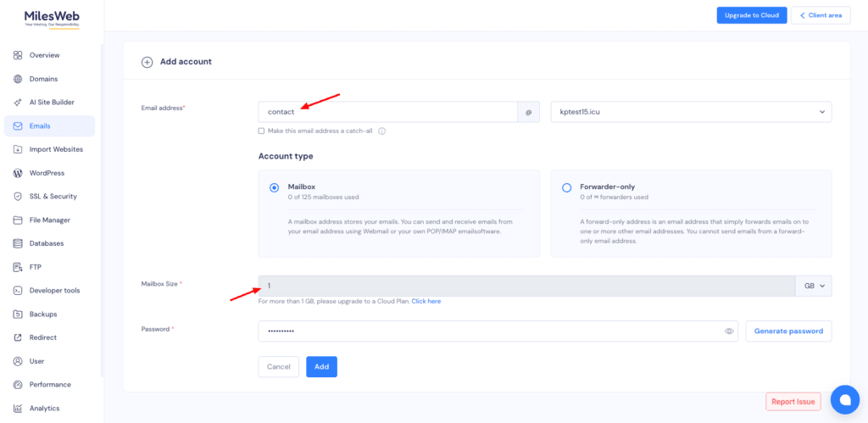Click the Emails envelope icon
868x423 pixels.
click(18, 126)
